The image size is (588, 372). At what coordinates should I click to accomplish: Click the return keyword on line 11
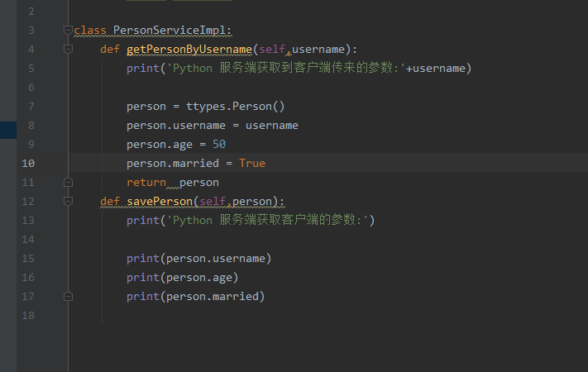146,182
